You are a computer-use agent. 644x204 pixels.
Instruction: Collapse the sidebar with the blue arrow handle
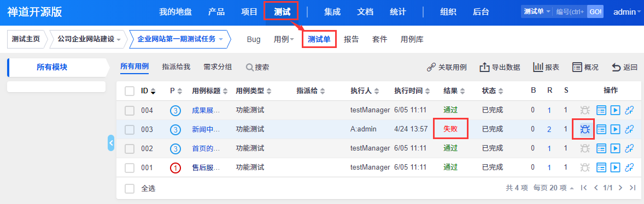tap(111, 142)
